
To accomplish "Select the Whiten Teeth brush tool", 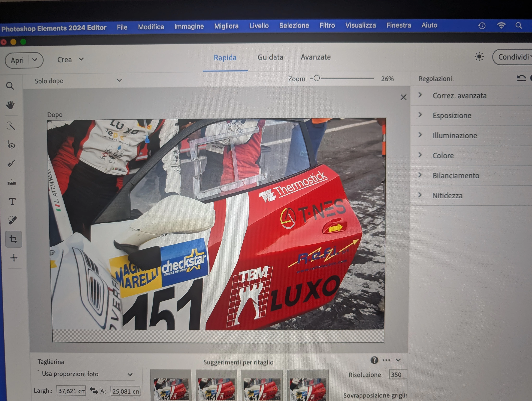I will pyautogui.click(x=11, y=164).
